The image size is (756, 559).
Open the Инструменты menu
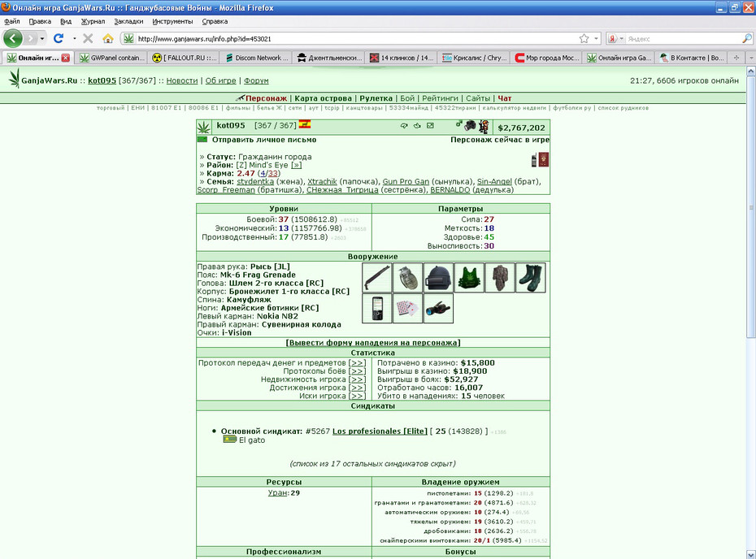(172, 21)
